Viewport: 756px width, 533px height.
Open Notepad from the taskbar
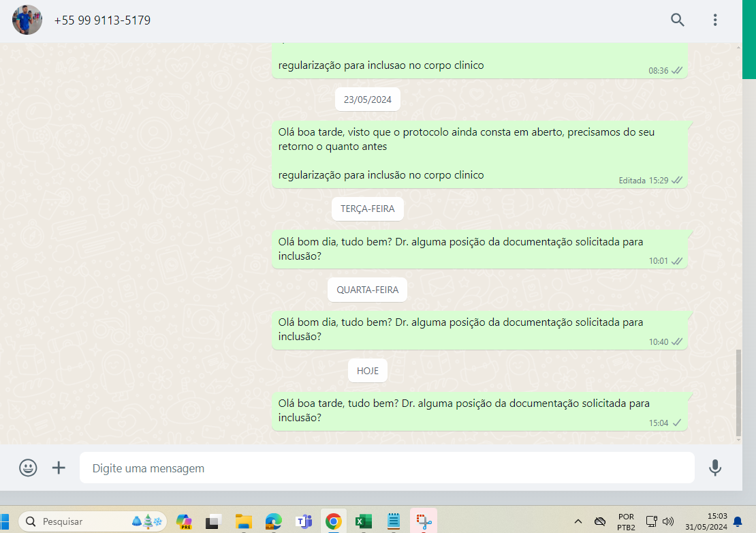(393, 521)
